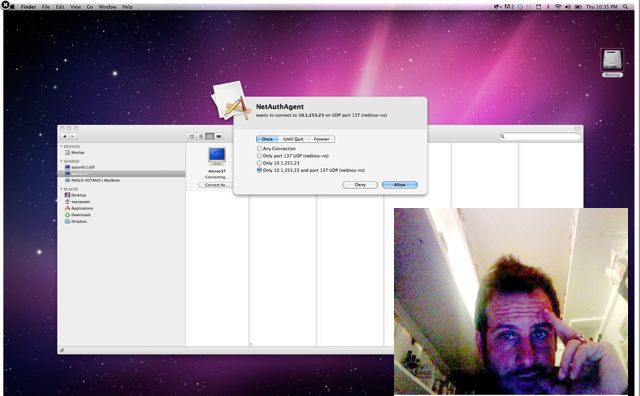The height and width of the screenshot is (396, 640).
Task: Open the Help menu
Action: pos(127,7)
